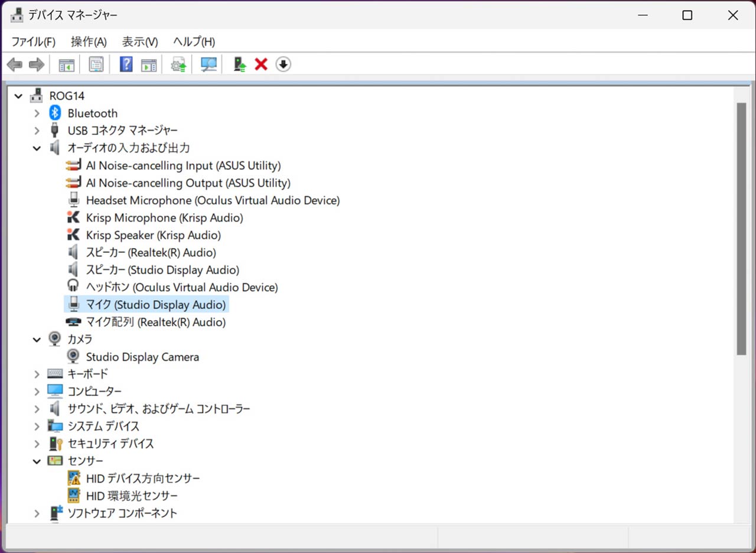This screenshot has height=553, width=756.
Task: Click the sensor icon beside HID 環境光センサー
Action: pos(73,495)
